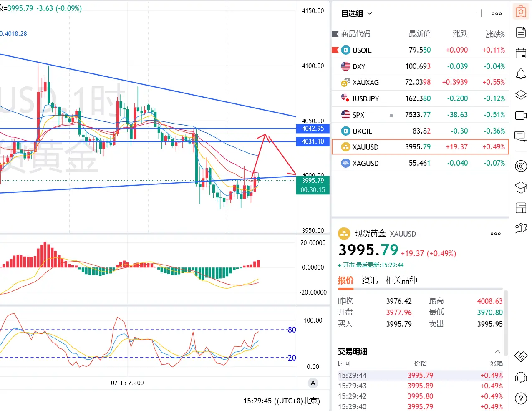
Task: Click the 最高 value 4008.63
Action: point(490,301)
